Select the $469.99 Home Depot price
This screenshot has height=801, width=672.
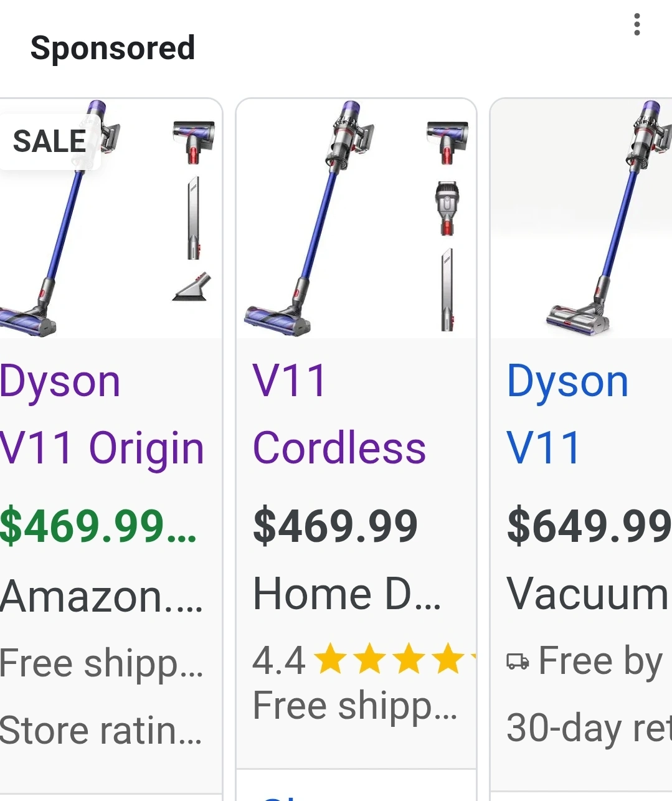point(335,526)
